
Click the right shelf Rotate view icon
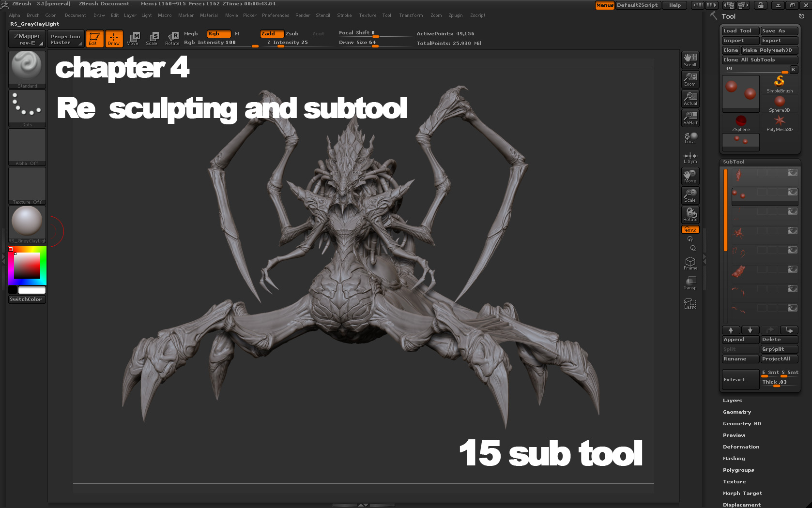click(690, 215)
